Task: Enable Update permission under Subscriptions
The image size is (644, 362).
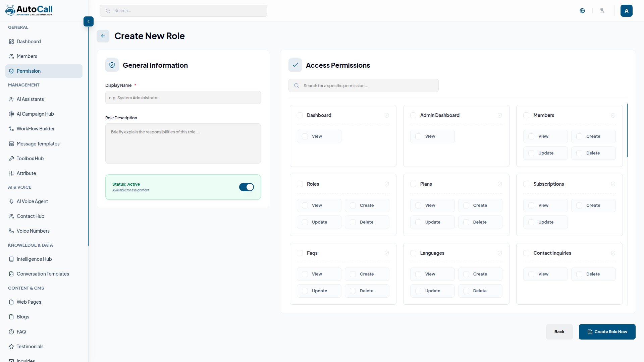Action: [531, 222]
